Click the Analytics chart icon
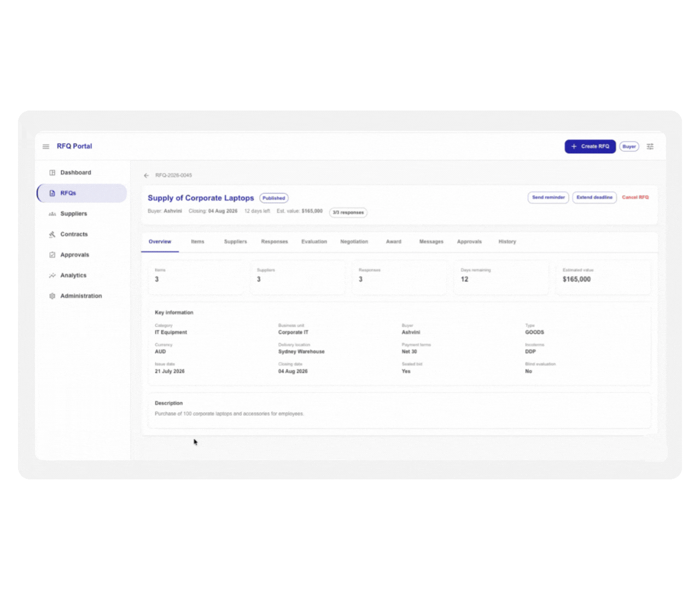The image size is (700, 591). pyautogui.click(x=52, y=275)
